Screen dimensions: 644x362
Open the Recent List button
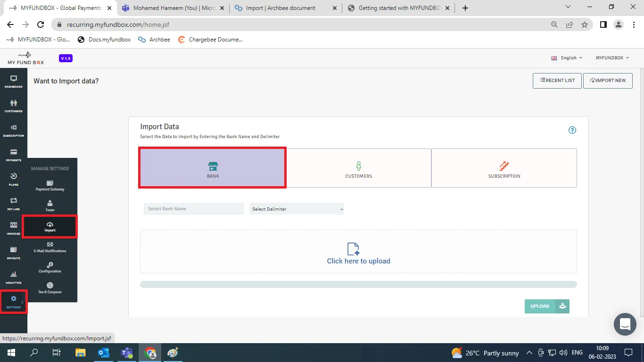[x=557, y=81]
